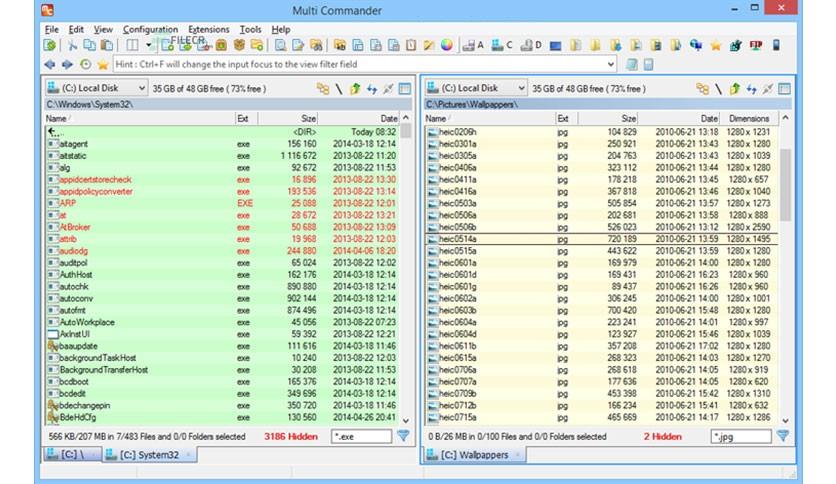Click the yellow star icon in top toolbar
The width and height of the screenshot is (836, 484).
(716, 46)
